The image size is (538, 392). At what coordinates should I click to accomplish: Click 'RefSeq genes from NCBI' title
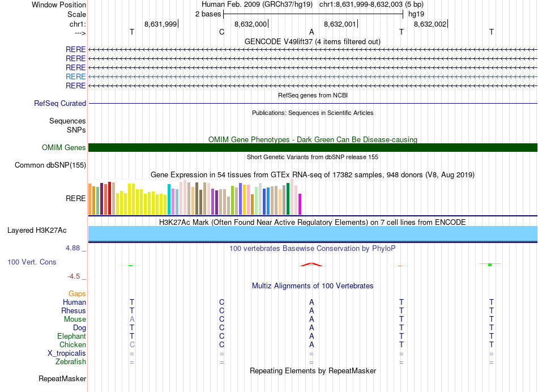click(x=313, y=95)
